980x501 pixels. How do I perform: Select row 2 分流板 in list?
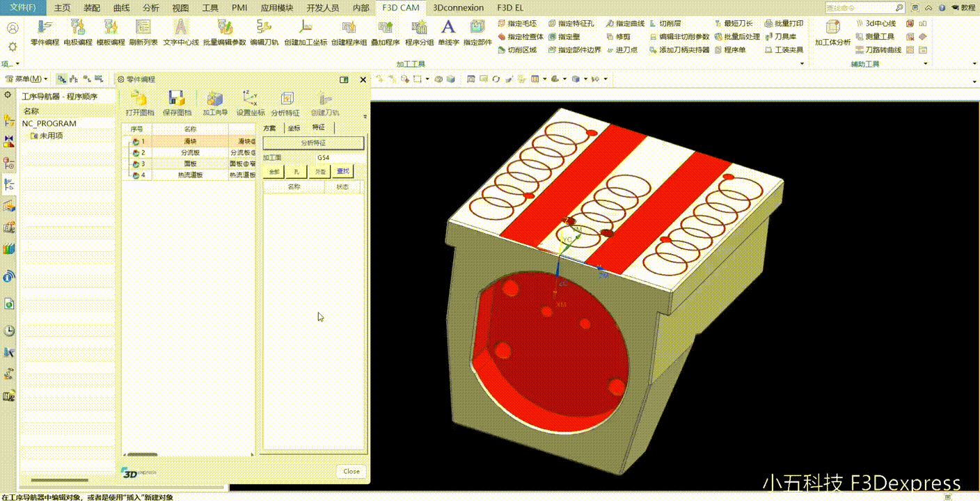click(x=189, y=152)
